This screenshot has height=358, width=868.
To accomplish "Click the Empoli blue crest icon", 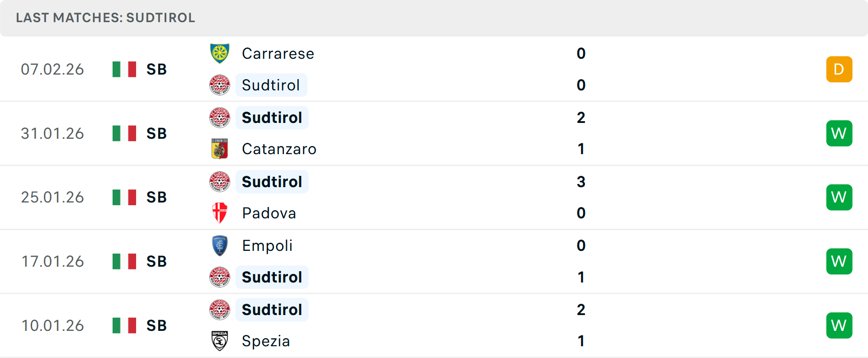I will (x=220, y=245).
